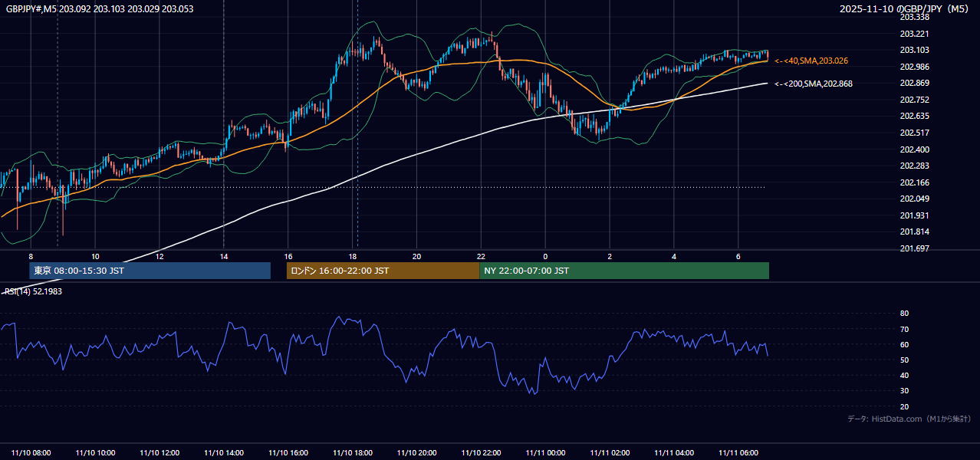Click price axis label 201.697
This screenshot has width=980, height=460.
914,248
